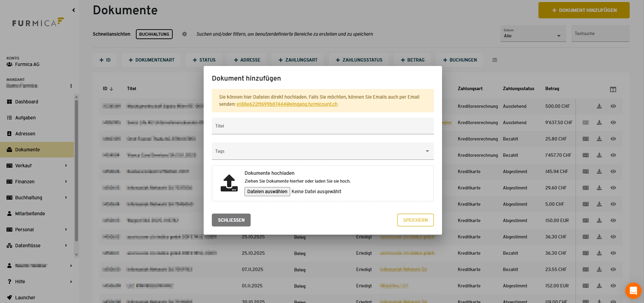
Task: Download the 500.00 CHF document
Action: [599, 106]
